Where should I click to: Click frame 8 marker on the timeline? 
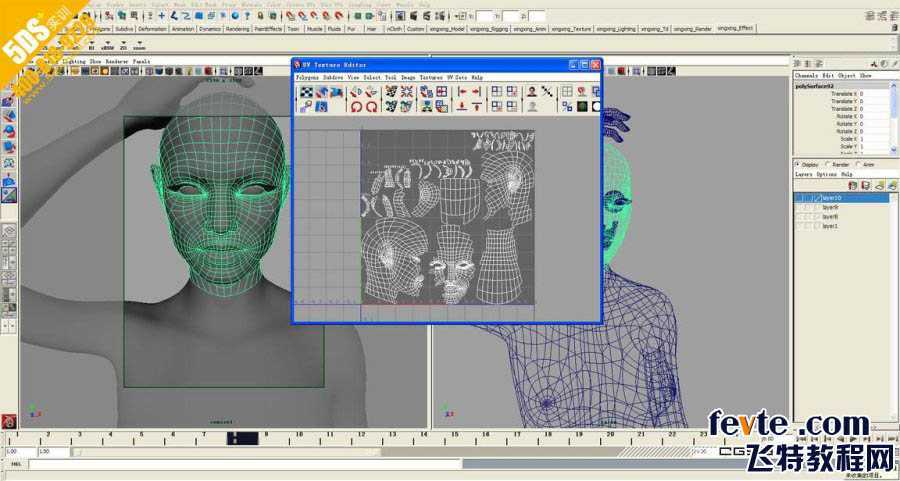point(235,436)
